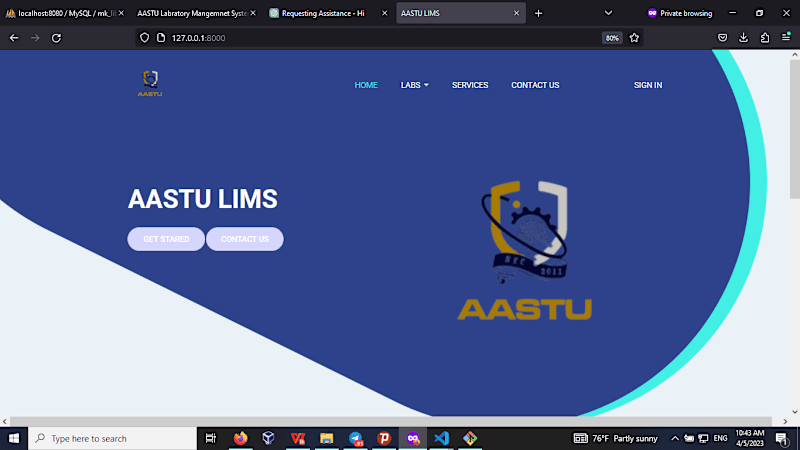Open a new browser tab
Viewport: 800px width, 450px height.
[538, 13]
